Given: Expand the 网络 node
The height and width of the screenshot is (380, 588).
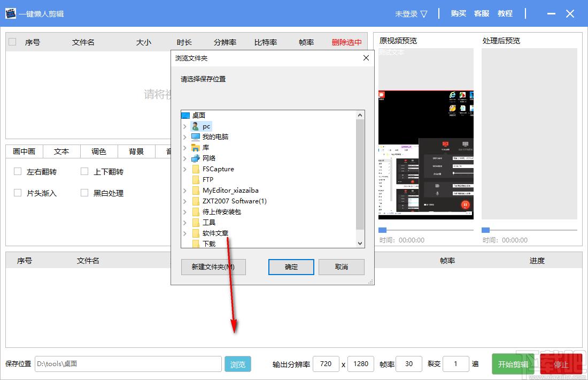Looking at the screenshot, I should [x=184, y=158].
